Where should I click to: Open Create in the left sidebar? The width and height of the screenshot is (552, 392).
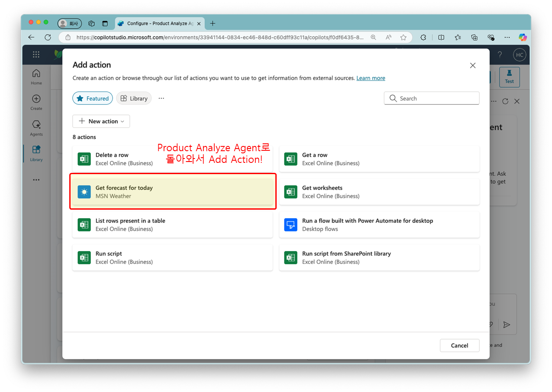click(36, 103)
